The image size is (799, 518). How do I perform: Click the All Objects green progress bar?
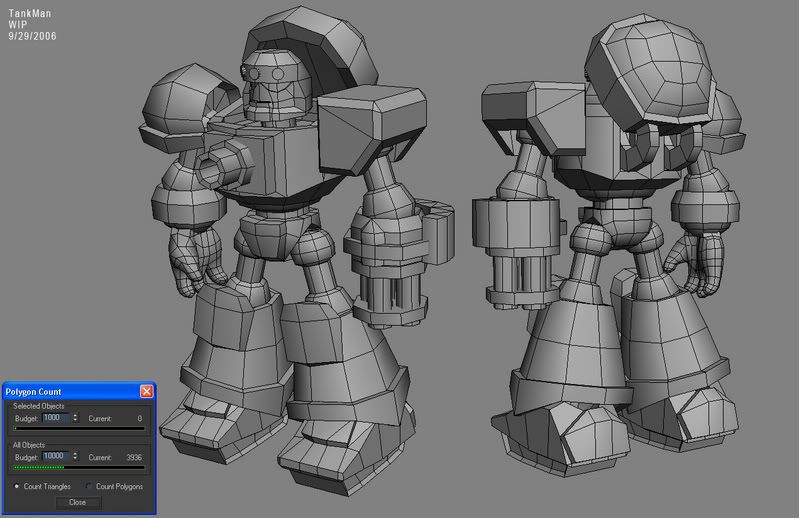pos(79,467)
